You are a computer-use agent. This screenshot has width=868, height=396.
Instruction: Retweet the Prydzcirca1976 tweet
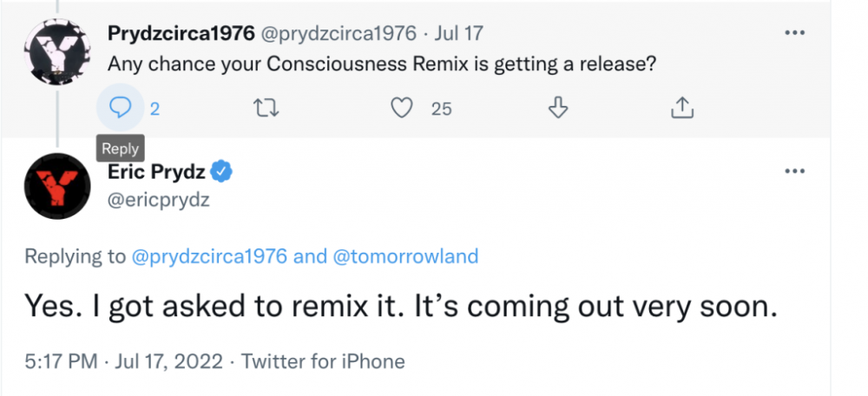coord(266,108)
